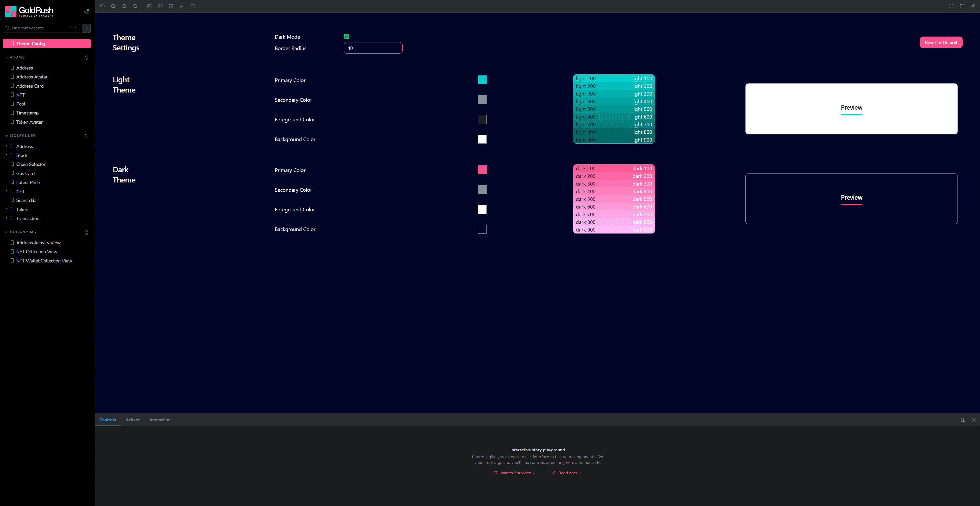Click the Reset to Default button

[x=941, y=43]
